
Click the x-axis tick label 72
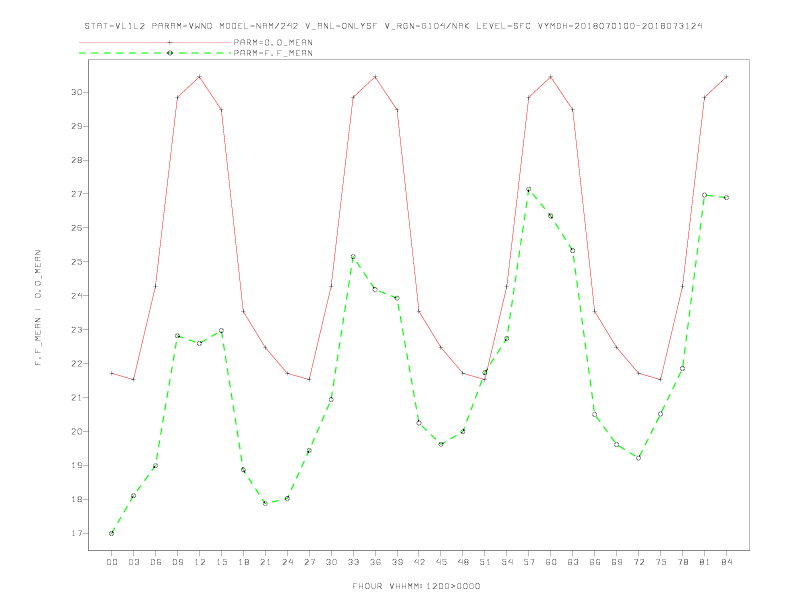click(638, 562)
